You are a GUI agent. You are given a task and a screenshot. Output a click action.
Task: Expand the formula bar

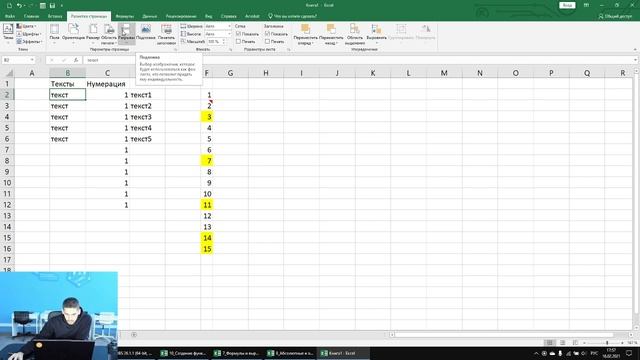[x=635, y=60]
